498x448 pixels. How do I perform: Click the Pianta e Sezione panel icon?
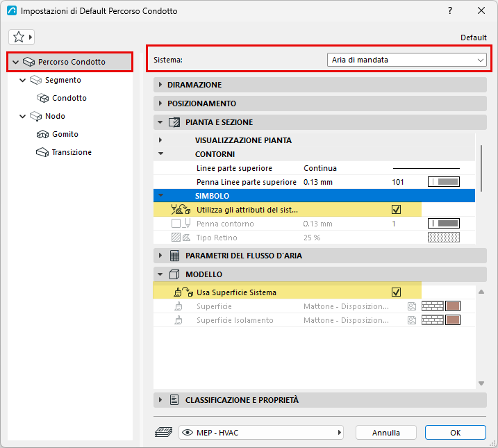click(x=174, y=122)
